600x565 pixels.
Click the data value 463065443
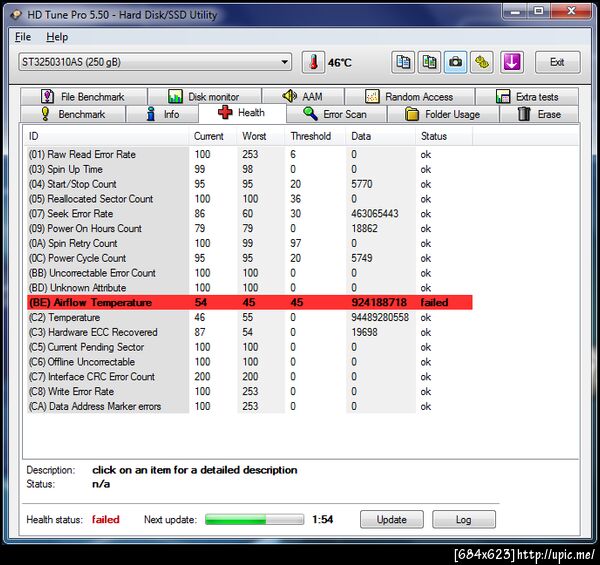pyautogui.click(x=375, y=213)
